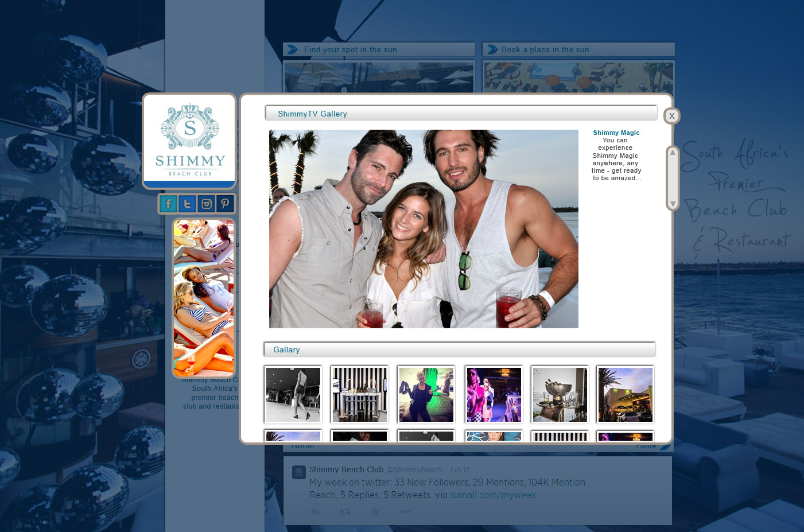Click the tweet reply arrow icon
Screen dimensions: 804x532
(x=315, y=511)
